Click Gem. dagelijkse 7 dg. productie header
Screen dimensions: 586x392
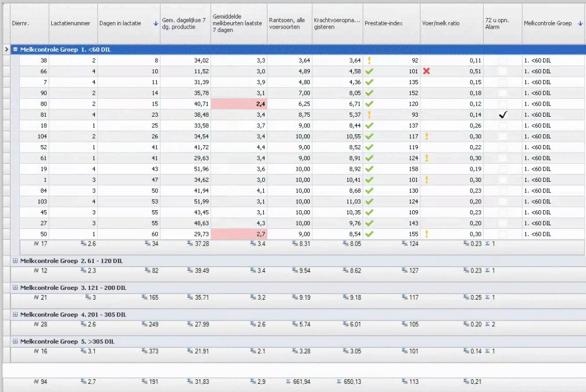[x=185, y=23]
